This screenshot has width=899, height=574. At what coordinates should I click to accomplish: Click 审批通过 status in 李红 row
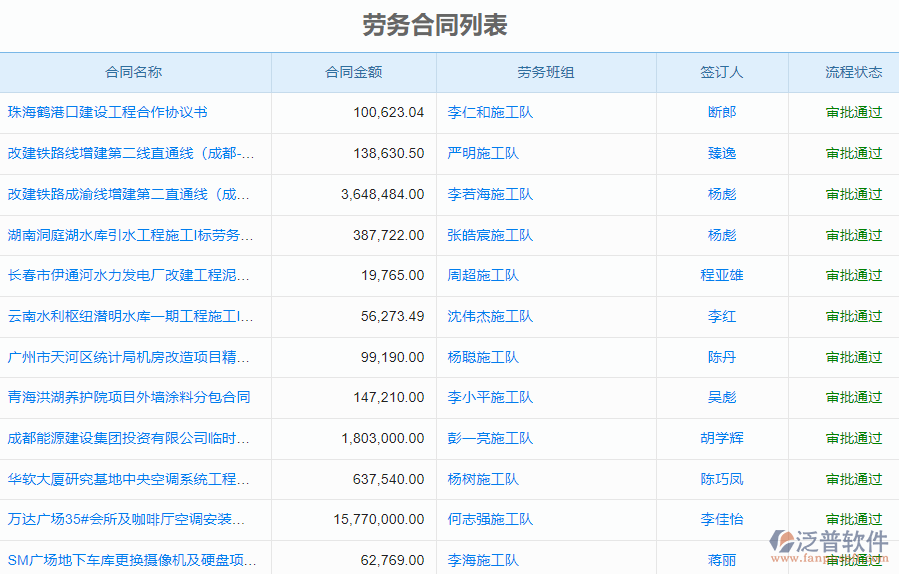(x=854, y=317)
